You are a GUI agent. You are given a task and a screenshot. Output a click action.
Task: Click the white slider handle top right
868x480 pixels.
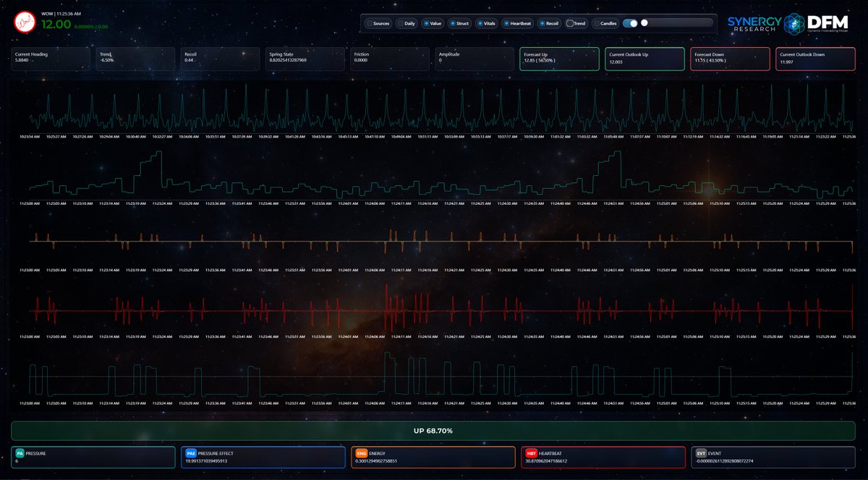(x=644, y=23)
